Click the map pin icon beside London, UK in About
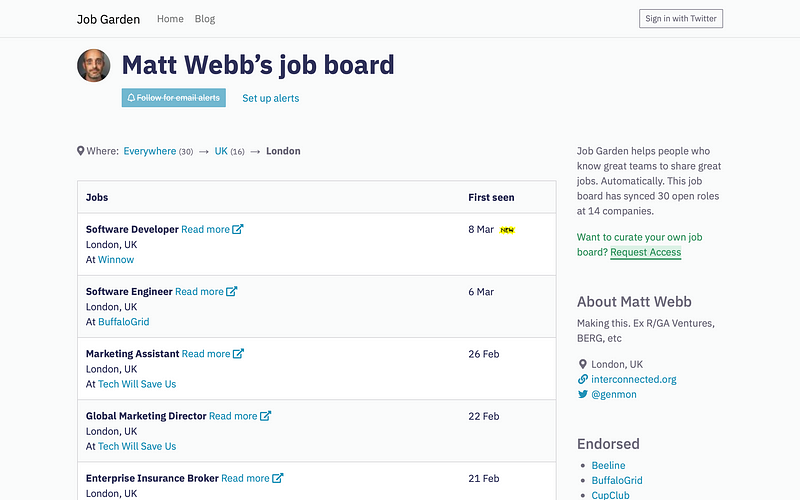800x500 pixels. 583,364
